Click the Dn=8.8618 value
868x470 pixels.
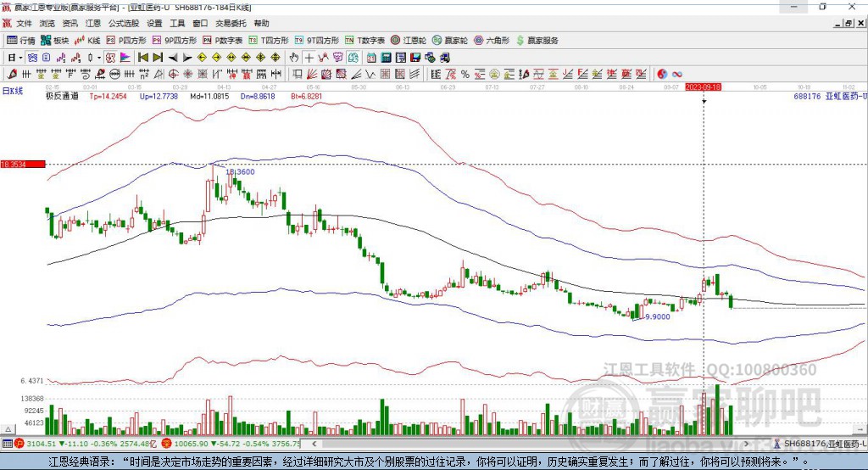pyautogui.click(x=258, y=96)
